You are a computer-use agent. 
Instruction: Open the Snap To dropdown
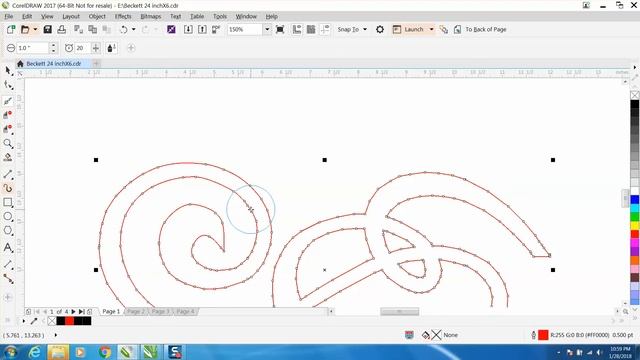352,29
